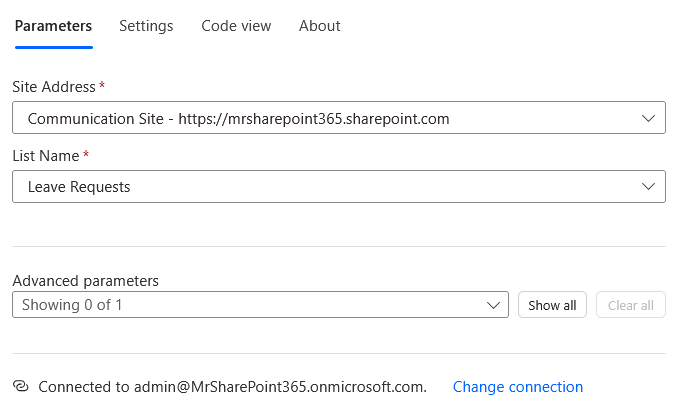Select the Site Address label text
The width and height of the screenshot is (680, 409).
tap(54, 87)
